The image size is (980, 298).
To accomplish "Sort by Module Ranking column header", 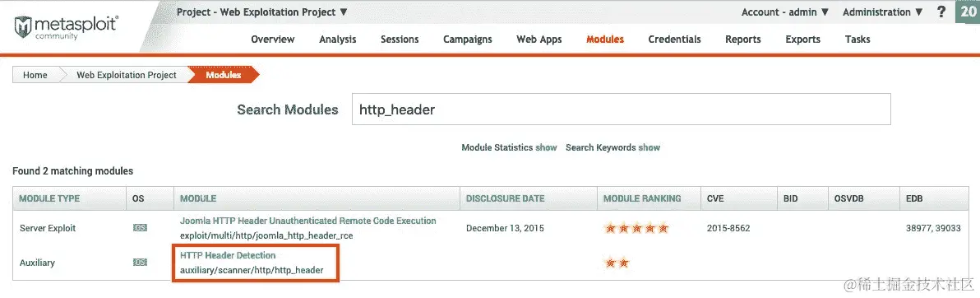I will 642,198.
